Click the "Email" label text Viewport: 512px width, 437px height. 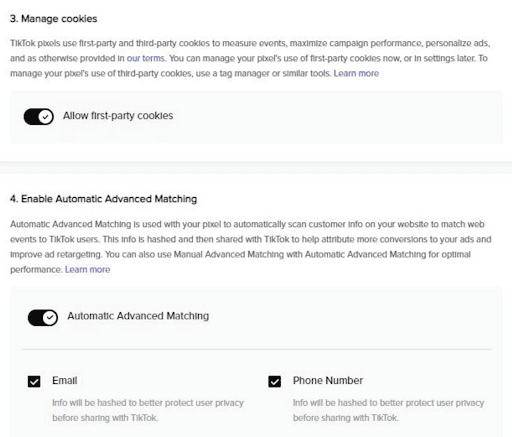(x=65, y=381)
